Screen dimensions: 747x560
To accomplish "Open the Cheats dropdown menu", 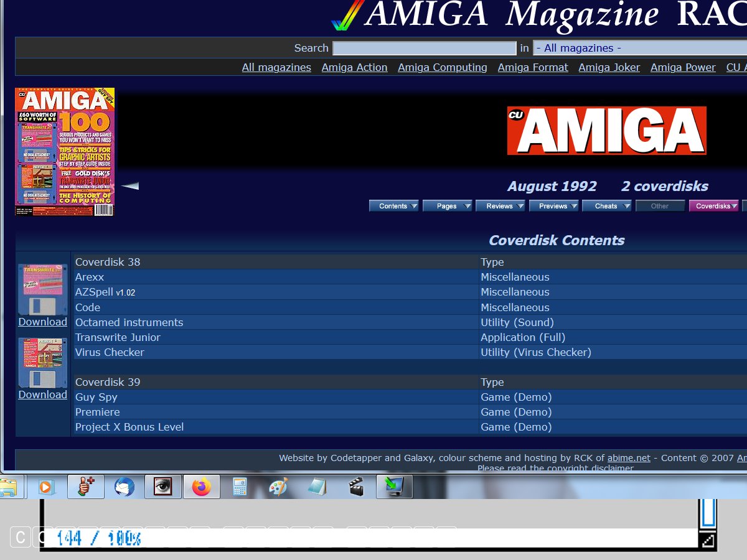I will click(x=607, y=206).
